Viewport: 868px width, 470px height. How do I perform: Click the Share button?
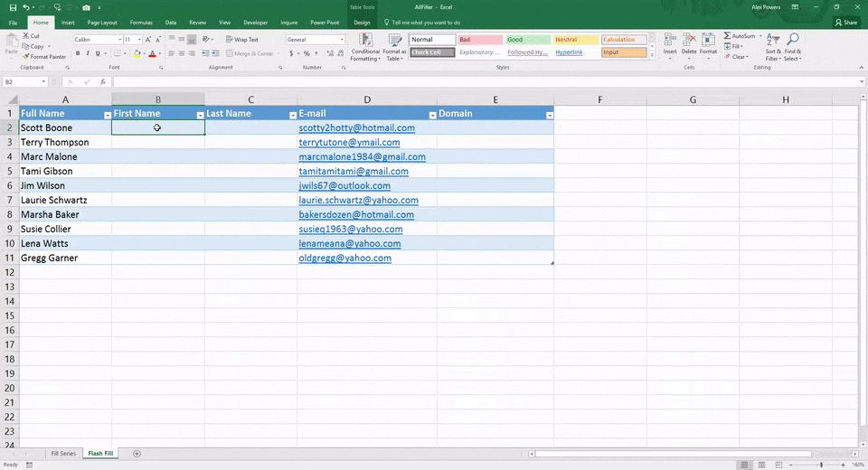click(x=845, y=22)
